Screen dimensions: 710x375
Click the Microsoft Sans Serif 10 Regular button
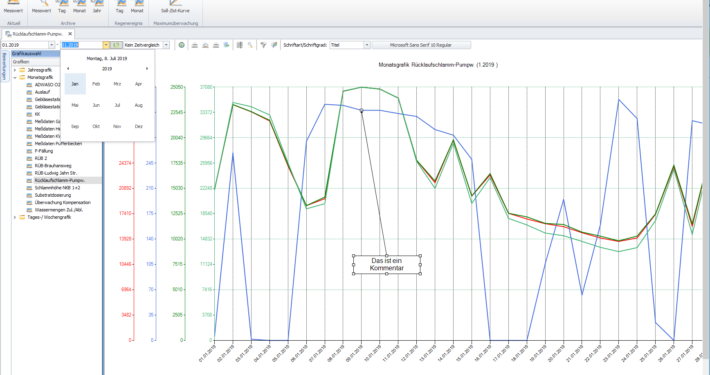pos(421,45)
